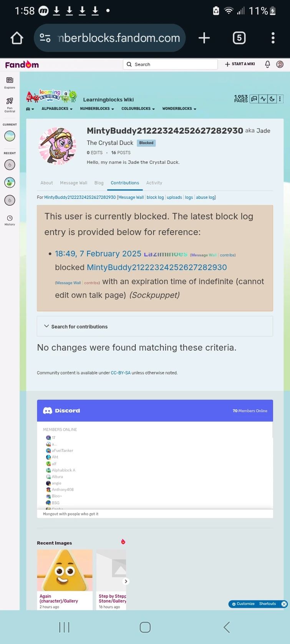Toggle dark mode with the moon icon
The width and height of the screenshot is (290, 644).
pyautogui.click(x=272, y=99)
